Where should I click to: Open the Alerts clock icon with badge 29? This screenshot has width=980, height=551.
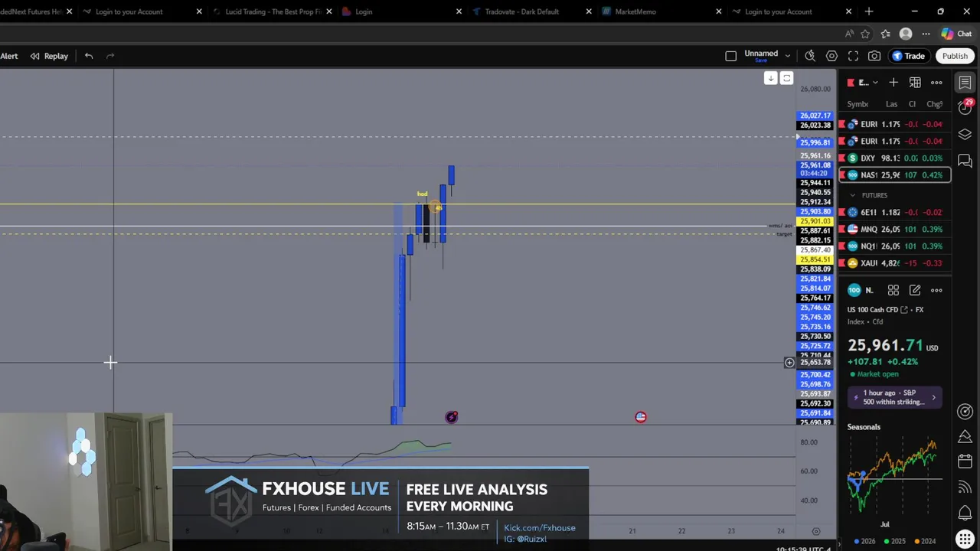pos(965,107)
